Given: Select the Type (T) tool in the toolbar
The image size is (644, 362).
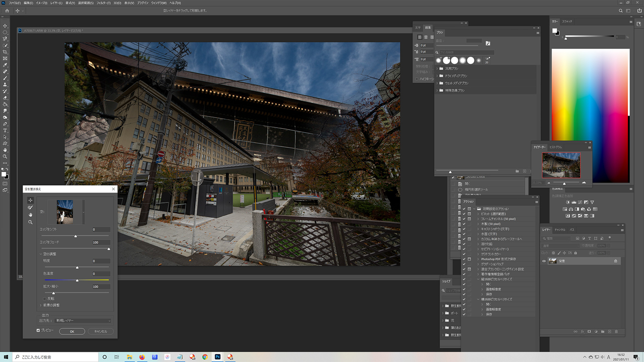Looking at the screenshot, I should point(6,130).
